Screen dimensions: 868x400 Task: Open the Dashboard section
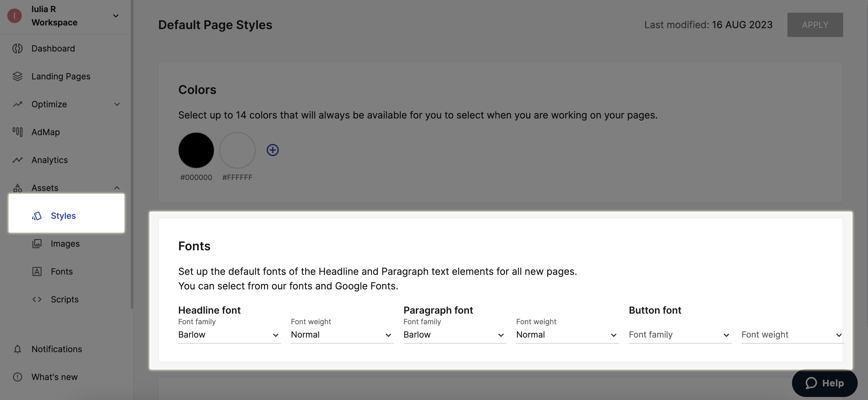53,48
